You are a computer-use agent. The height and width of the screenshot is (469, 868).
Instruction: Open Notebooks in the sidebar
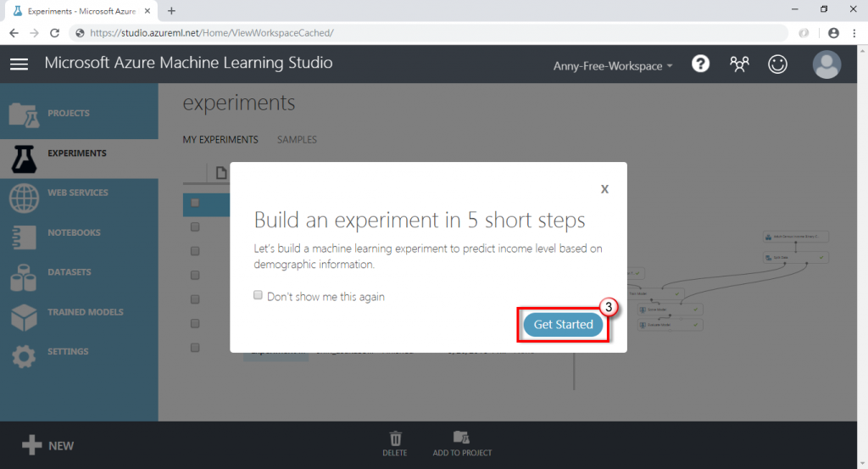point(79,237)
